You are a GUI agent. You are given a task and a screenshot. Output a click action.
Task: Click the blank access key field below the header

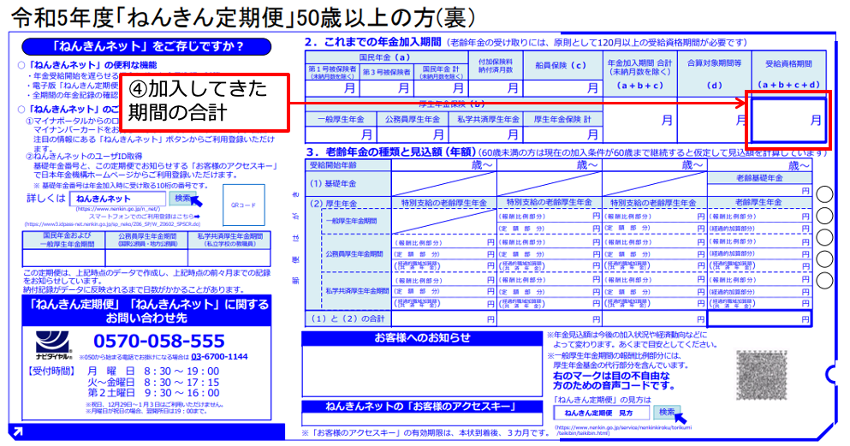coord(422,419)
